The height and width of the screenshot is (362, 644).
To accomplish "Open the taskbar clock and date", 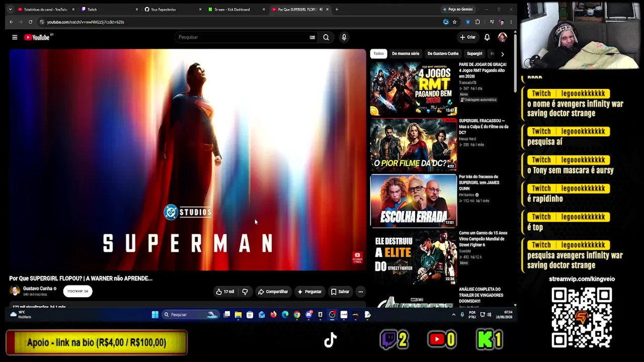I will (504, 315).
